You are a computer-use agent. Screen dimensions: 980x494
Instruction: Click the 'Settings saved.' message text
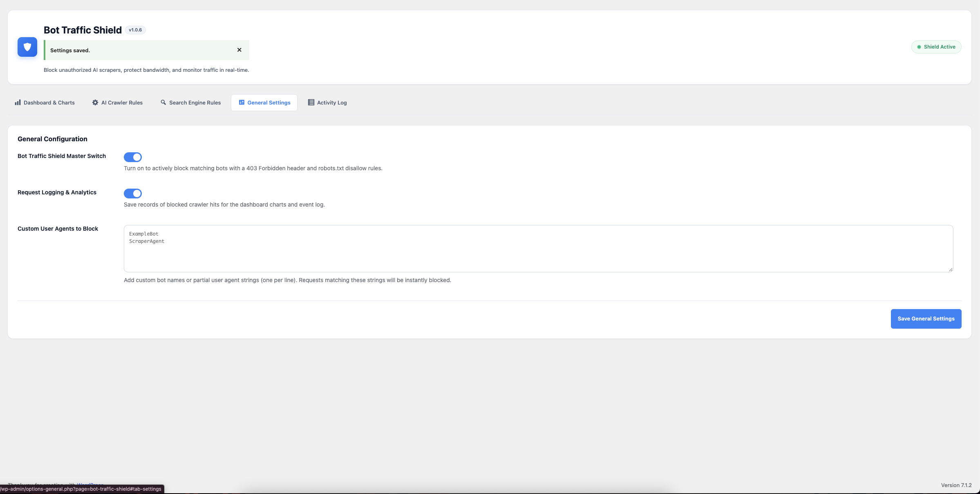(x=70, y=50)
